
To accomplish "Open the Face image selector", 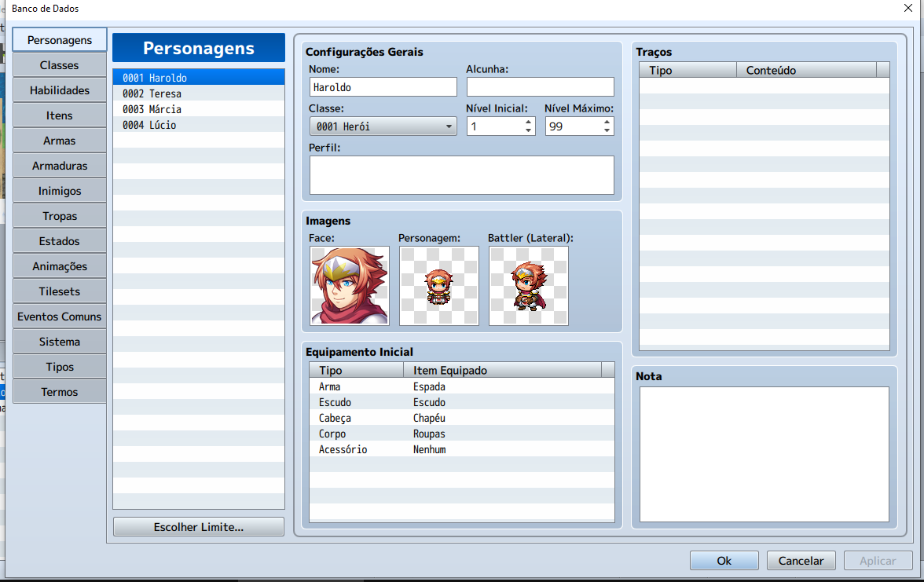I will point(348,285).
